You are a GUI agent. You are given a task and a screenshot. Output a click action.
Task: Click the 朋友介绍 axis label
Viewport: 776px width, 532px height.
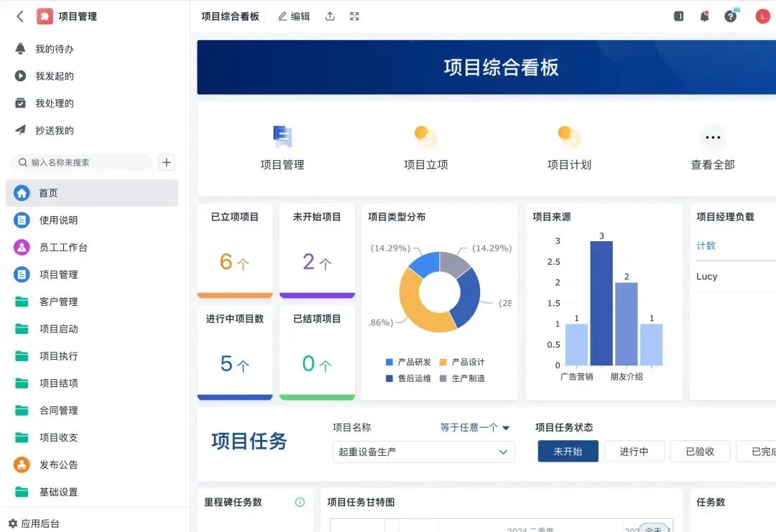(627, 377)
